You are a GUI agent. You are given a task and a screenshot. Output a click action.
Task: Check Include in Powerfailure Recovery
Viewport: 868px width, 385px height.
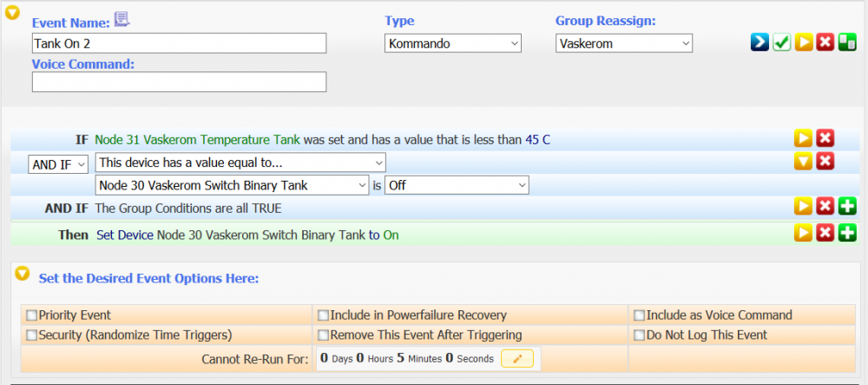324,315
